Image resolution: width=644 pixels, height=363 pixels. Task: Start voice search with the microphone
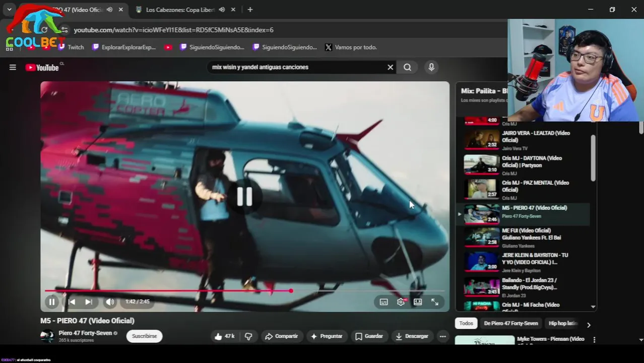(x=431, y=67)
